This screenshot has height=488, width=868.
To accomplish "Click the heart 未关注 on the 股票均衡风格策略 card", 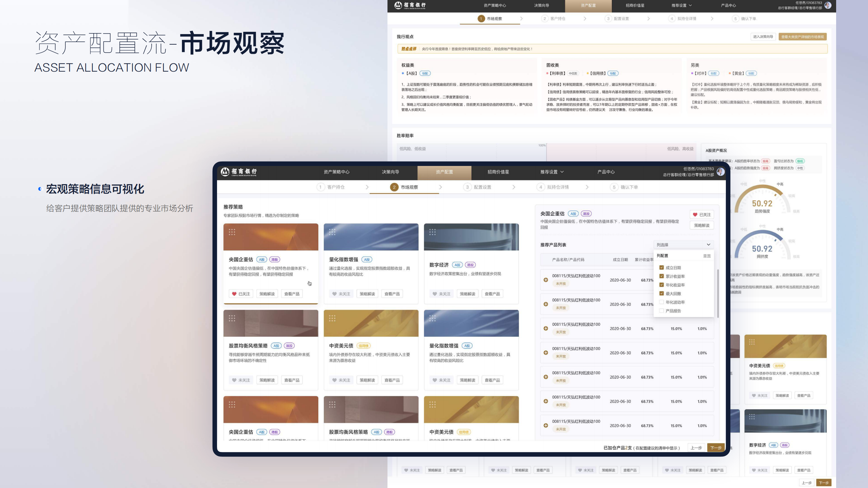I will pos(234,380).
